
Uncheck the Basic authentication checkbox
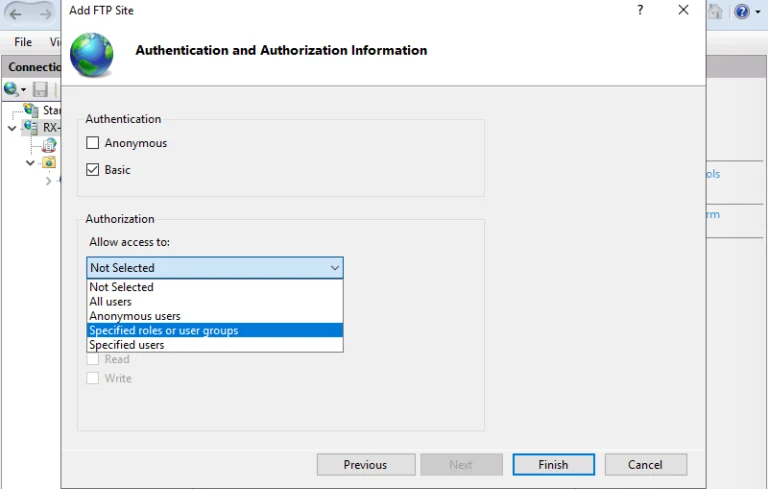point(93,170)
